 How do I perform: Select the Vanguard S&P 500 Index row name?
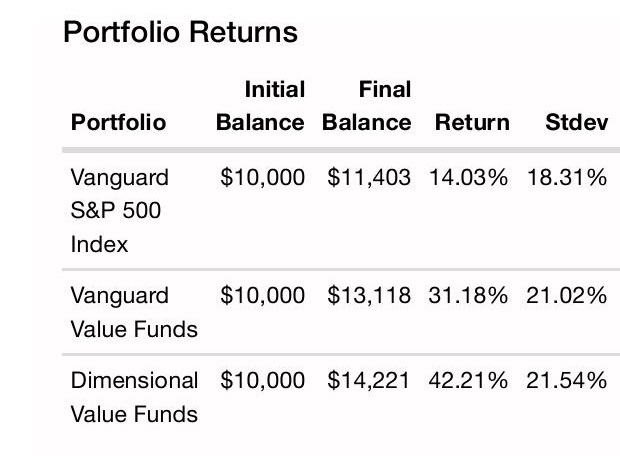pos(119,210)
